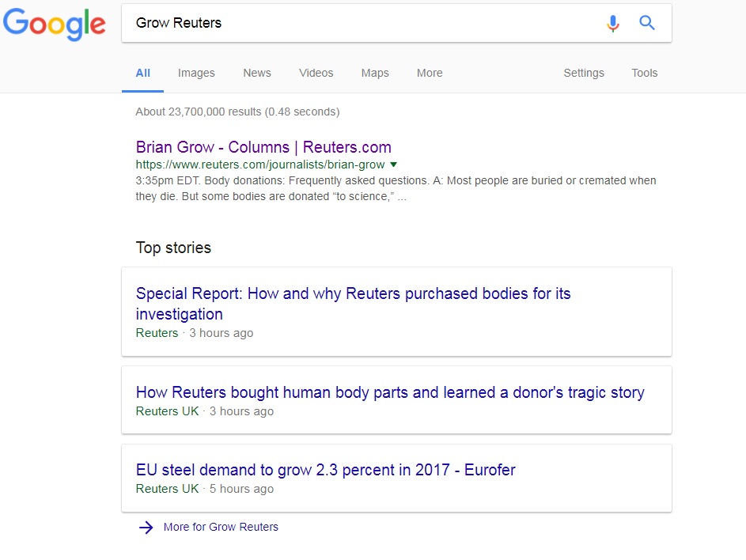The height and width of the screenshot is (560, 746).
Task: Open the More search categories menu
Action: coord(430,73)
